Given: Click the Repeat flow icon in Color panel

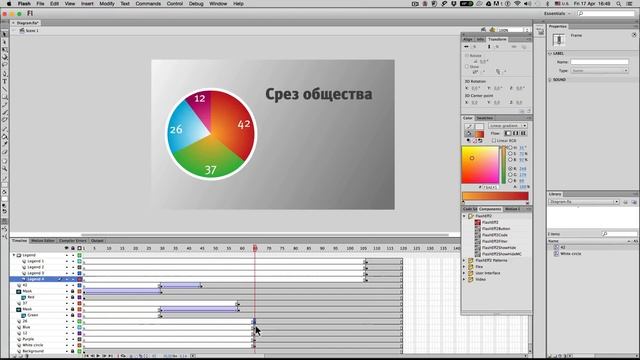Looking at the screenshot, I should (x=523, y=133).
